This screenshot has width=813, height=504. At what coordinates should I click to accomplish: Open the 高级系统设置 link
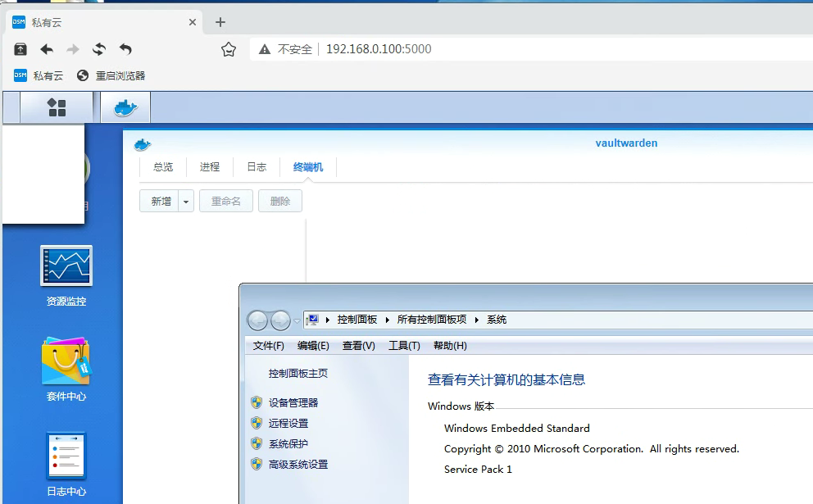click(x=297, y=464)
